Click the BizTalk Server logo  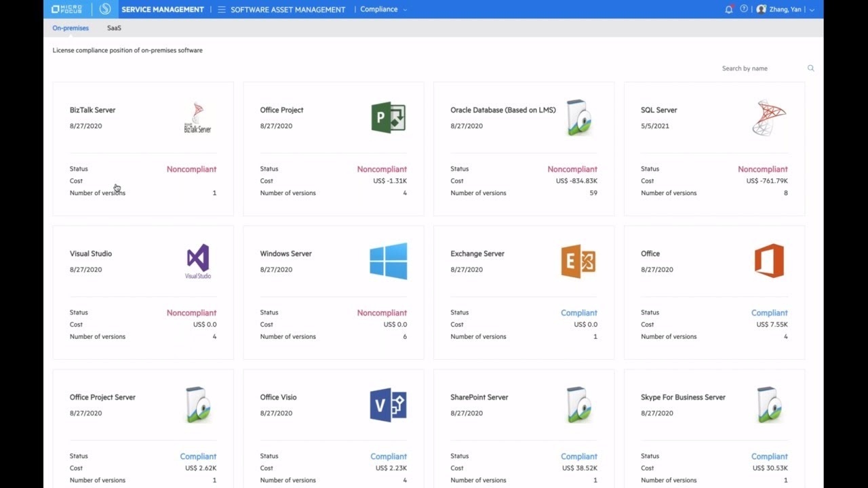[197, 118]
